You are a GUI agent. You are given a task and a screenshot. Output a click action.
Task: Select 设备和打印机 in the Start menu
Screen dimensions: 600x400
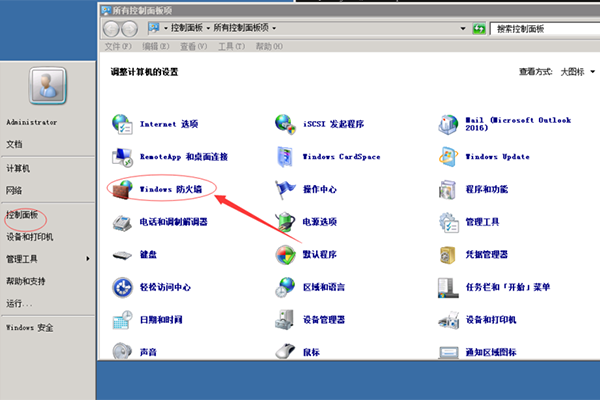(30, 237)
